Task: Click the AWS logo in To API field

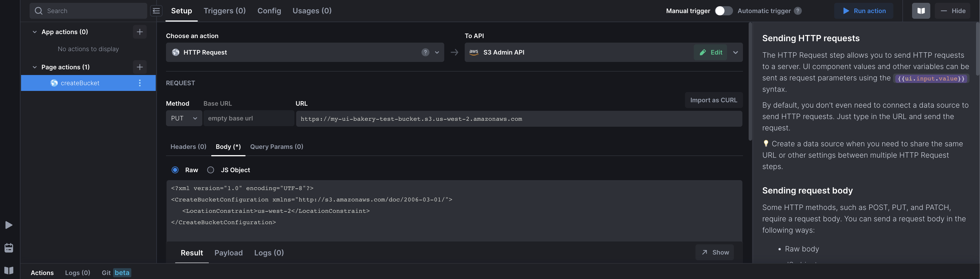Action: click(x=474, y=53)
